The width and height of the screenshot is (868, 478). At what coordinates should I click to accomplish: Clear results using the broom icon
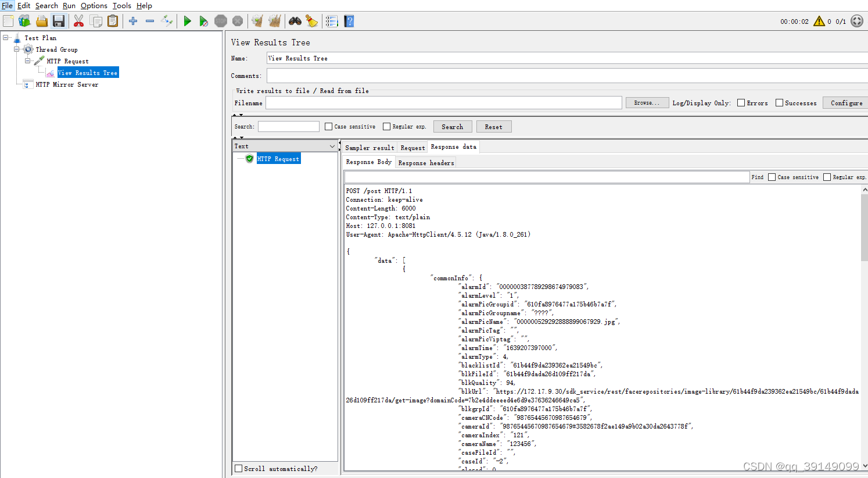point(257,20)
